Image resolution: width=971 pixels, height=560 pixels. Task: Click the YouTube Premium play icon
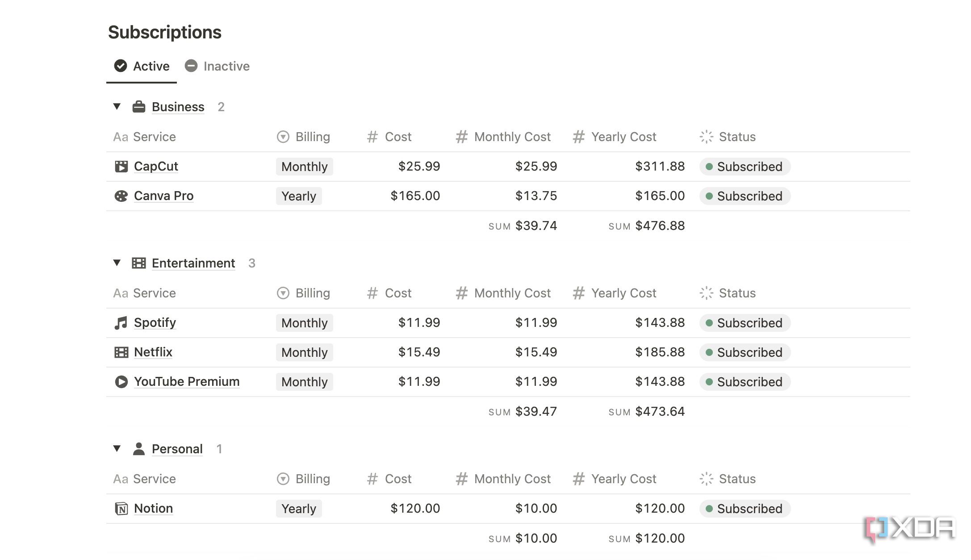tap(121, 382)
